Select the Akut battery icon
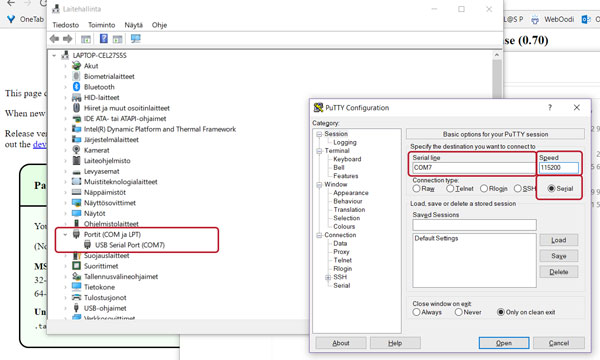600x360 pixels. click(x=77, y=66)
